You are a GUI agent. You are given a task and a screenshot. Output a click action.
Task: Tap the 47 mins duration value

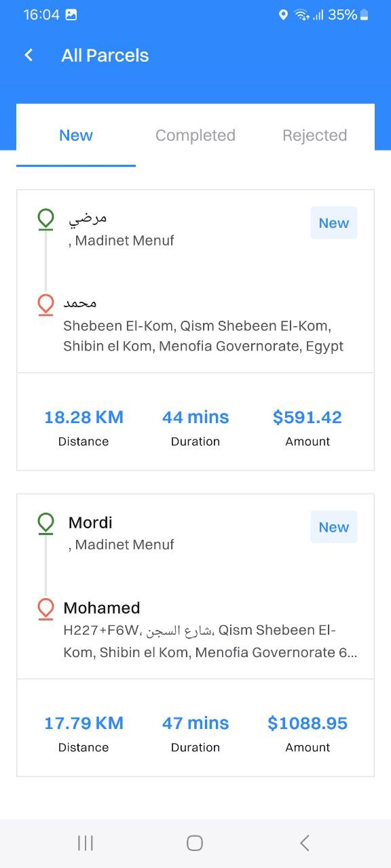point(195,724)
